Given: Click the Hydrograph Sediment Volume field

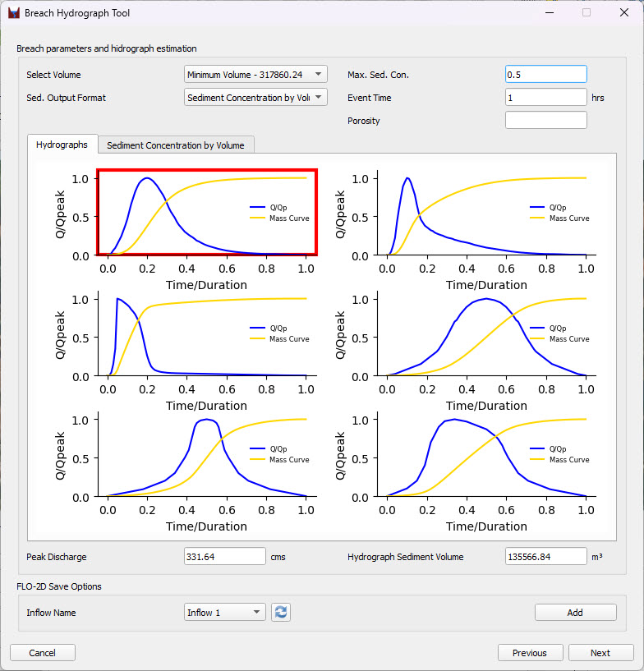Looking at the screenshot, I should (545, 557).
